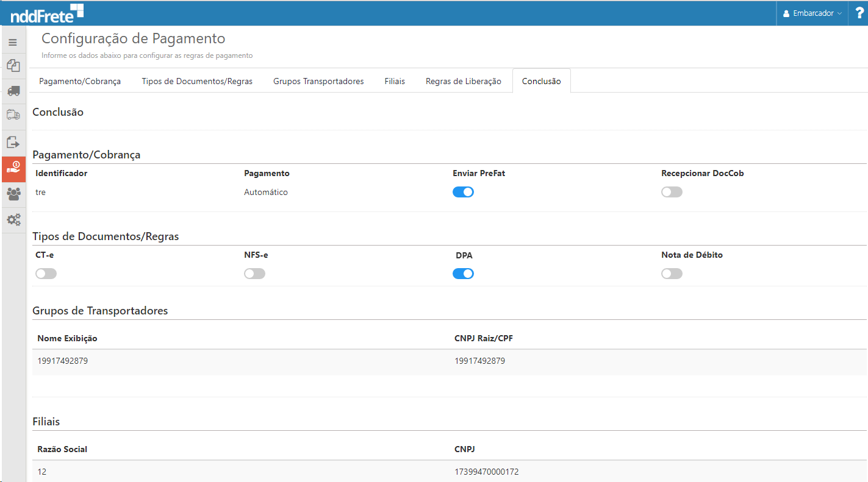Select the payment hand-with-coin sidebar icon
868x482 pixels.
(13, 169)
